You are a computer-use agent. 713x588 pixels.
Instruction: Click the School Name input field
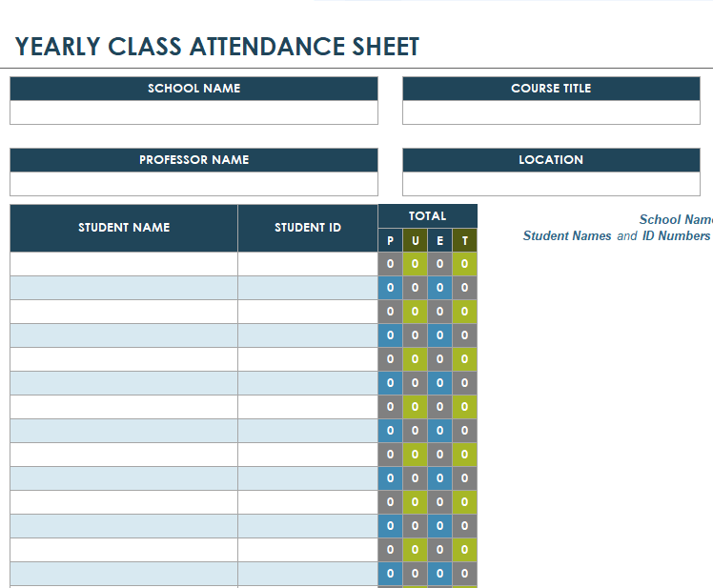(194, 112)
